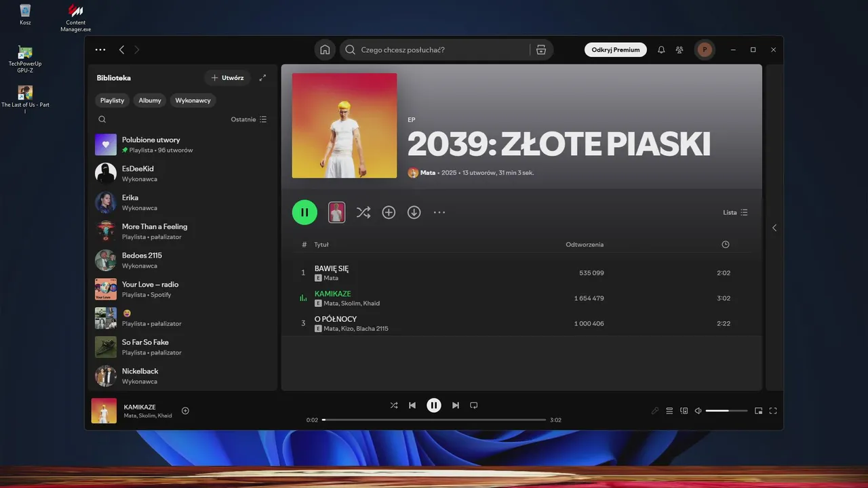The image size is (868, 488).
Task: Open the Utwórz create button
Action: click(227, 78)
